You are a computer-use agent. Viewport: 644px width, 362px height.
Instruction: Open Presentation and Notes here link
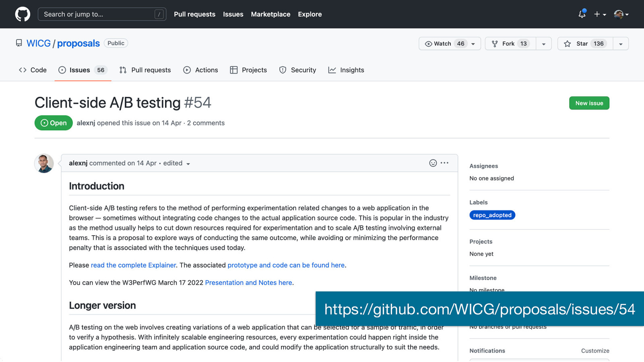(249, 283)
